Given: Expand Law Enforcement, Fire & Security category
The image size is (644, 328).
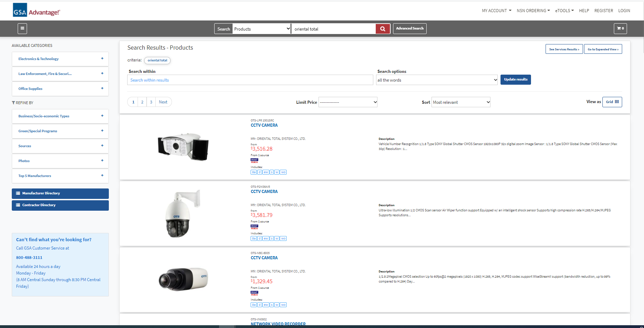Looking at the screenshot, I should [60, 74].
